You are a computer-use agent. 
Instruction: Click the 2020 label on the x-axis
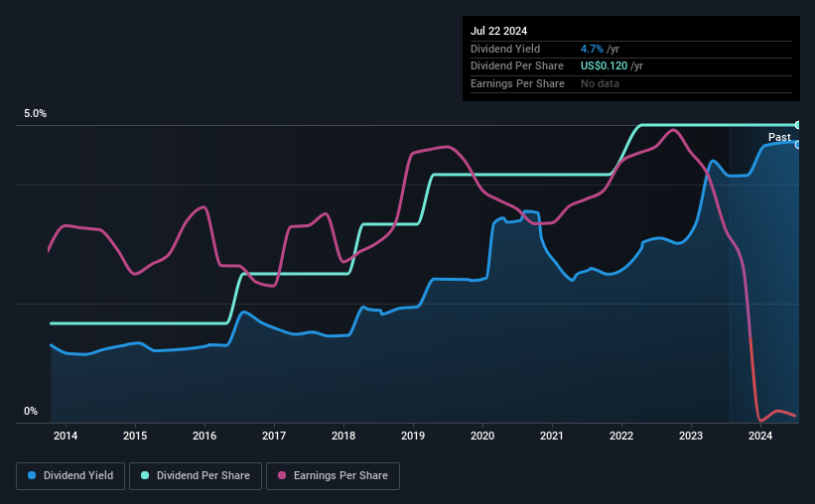click(x=482, y=436)
